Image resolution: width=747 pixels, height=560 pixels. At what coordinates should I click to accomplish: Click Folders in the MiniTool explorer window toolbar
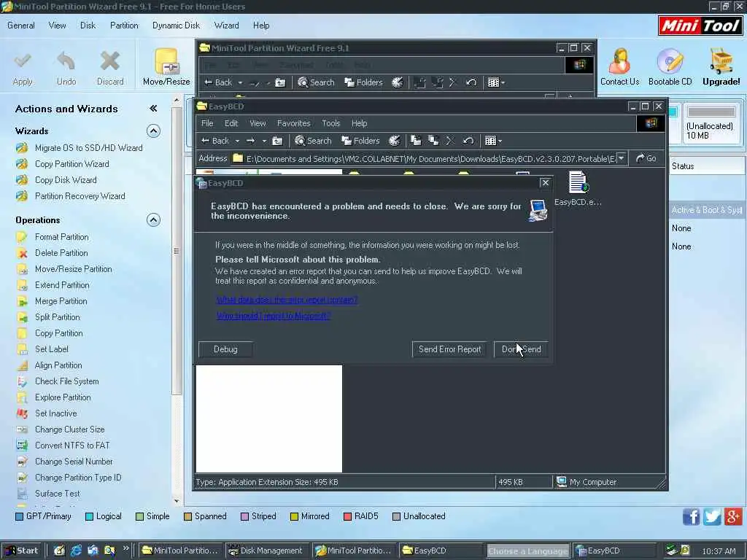tap(363, 82)
